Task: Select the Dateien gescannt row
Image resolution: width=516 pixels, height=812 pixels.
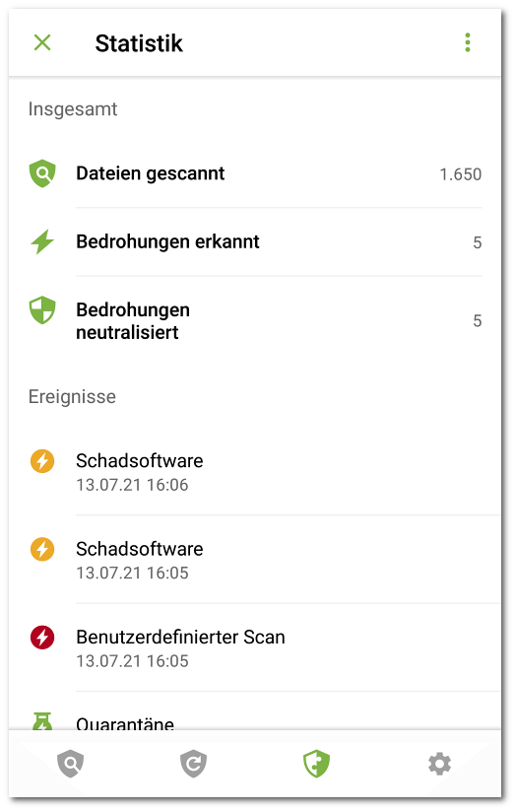Action: (255, 174)
